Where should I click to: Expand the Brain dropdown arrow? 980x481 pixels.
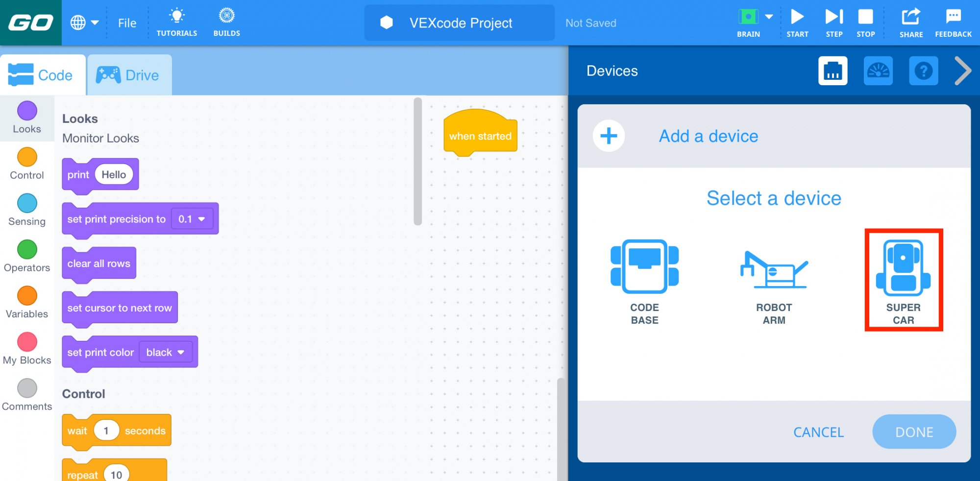(x=769, y=17)
